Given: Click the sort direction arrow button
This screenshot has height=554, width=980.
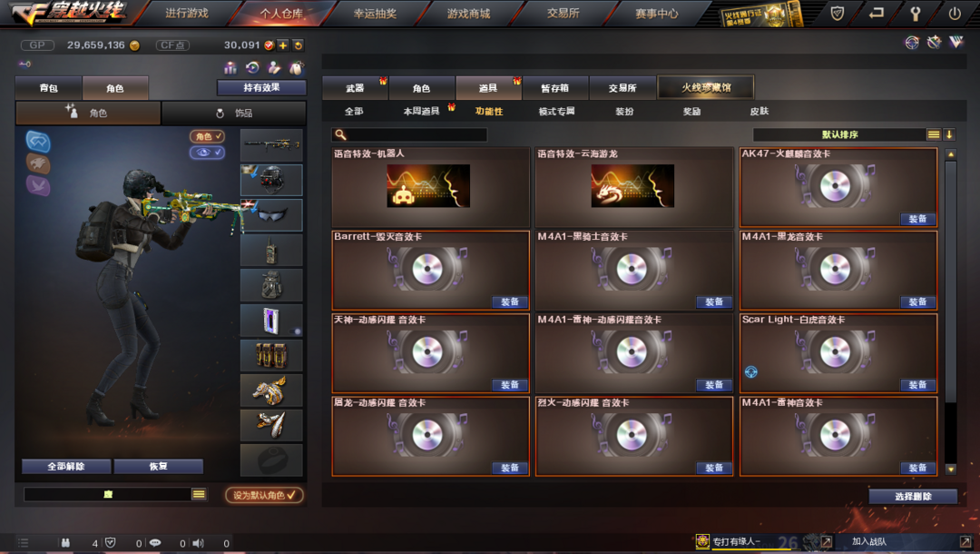Looking at the screenshot, I should point(949,134).
